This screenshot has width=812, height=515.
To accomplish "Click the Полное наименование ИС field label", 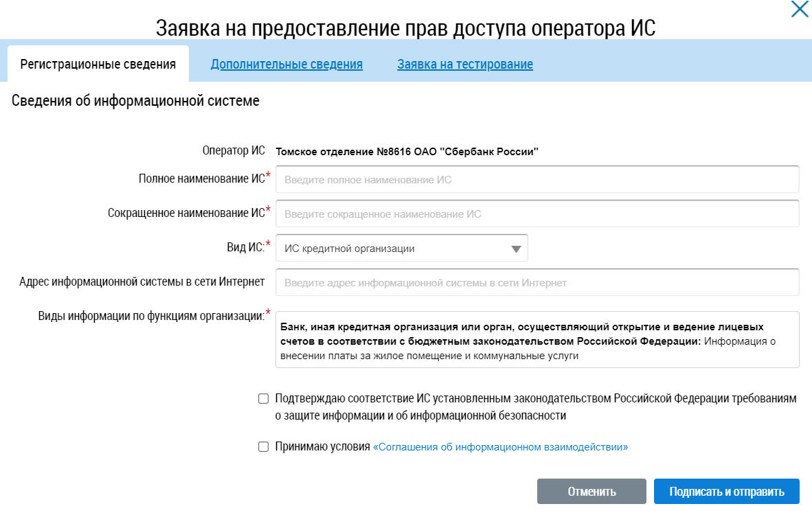I will (201, 179).
